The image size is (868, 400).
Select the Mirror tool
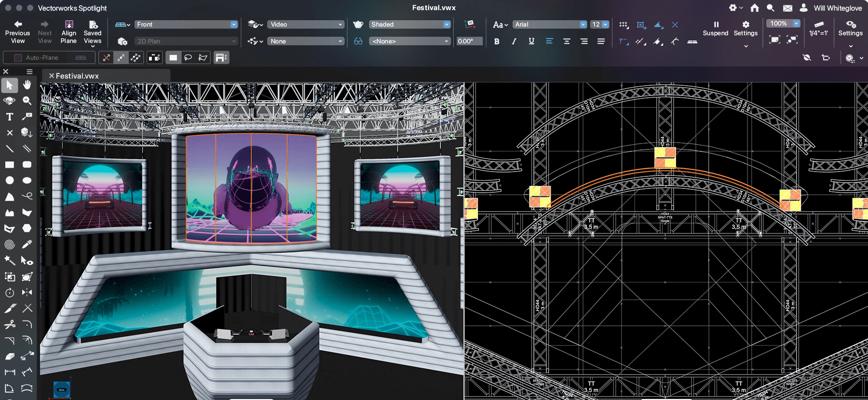click(x=27, y=292)
